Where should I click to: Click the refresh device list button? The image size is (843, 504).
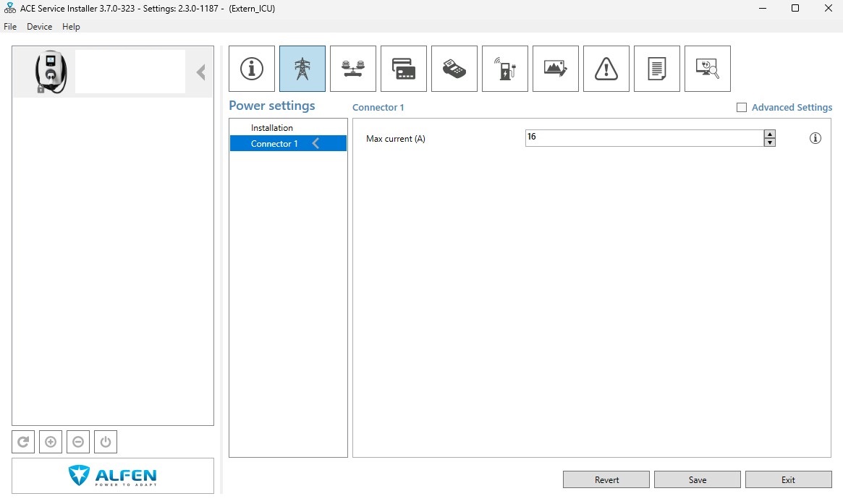pos(23,442)
